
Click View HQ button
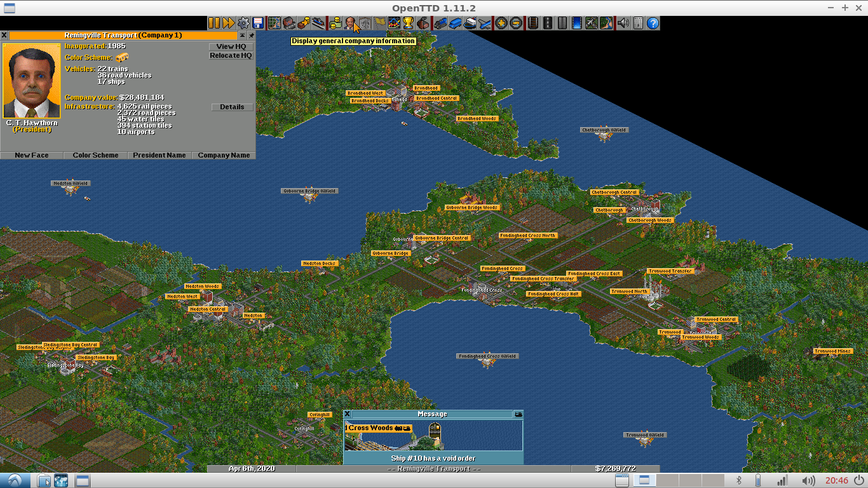231,46
